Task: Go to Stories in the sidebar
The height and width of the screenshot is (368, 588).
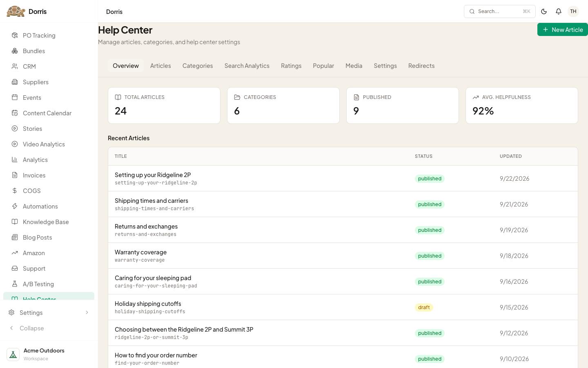Action: coord(49,128)
